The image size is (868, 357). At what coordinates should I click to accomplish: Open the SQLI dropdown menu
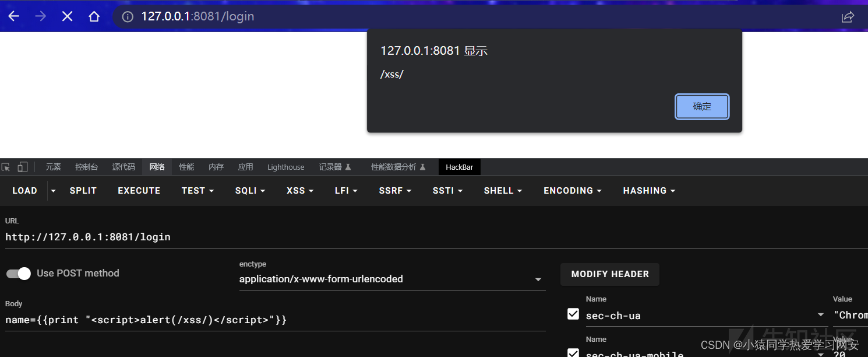click(250, 191)
